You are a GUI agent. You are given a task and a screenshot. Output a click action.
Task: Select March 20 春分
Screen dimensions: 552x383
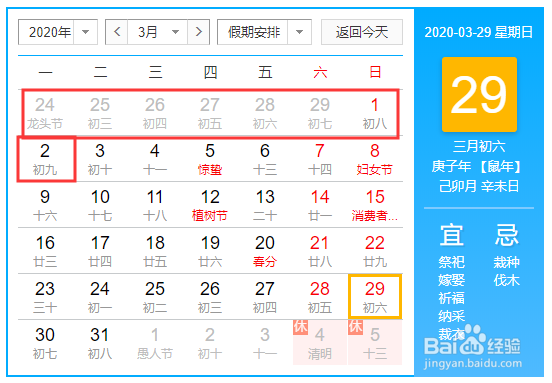[x=265, y=251]
